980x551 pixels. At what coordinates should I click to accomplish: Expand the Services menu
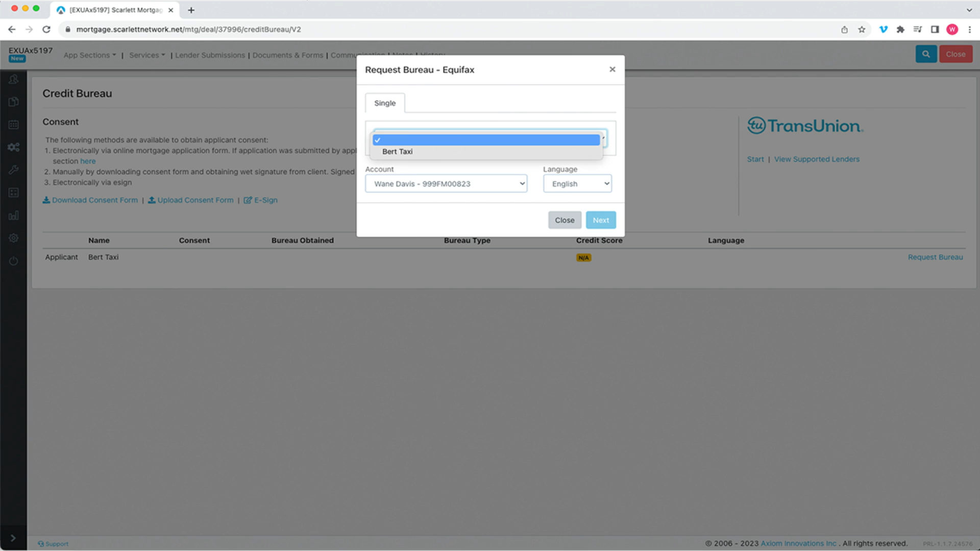[147, 55]
